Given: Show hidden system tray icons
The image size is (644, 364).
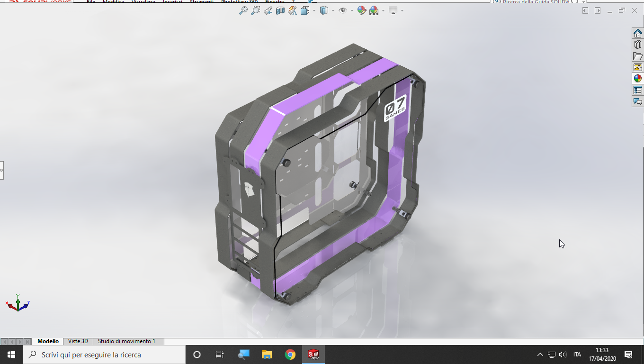Looking at the screenshot, I should pos(540,355).
